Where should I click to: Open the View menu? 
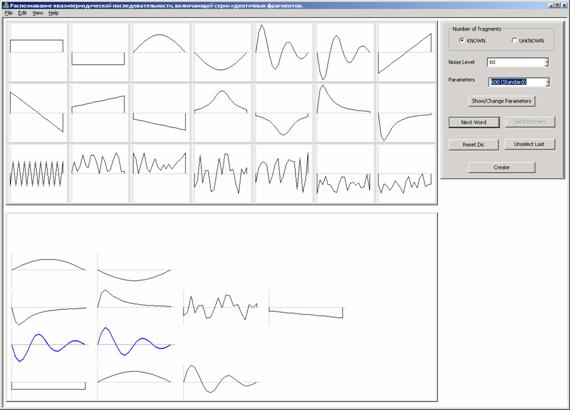[x=37, y=13]
